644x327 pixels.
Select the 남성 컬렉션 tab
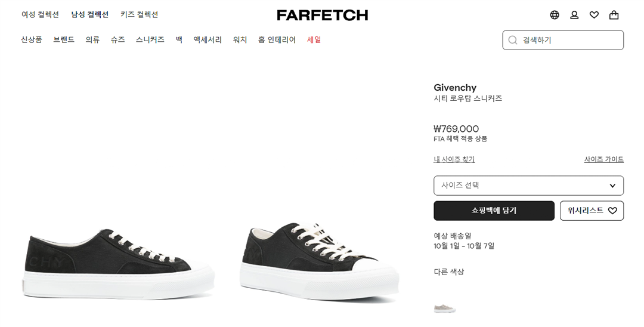(89, 14)
